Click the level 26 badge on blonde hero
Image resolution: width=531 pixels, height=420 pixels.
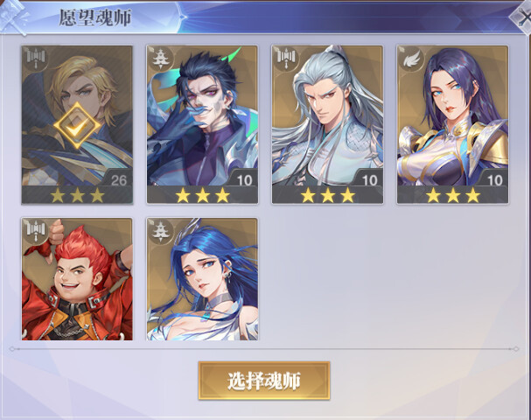tap(119, 180)
